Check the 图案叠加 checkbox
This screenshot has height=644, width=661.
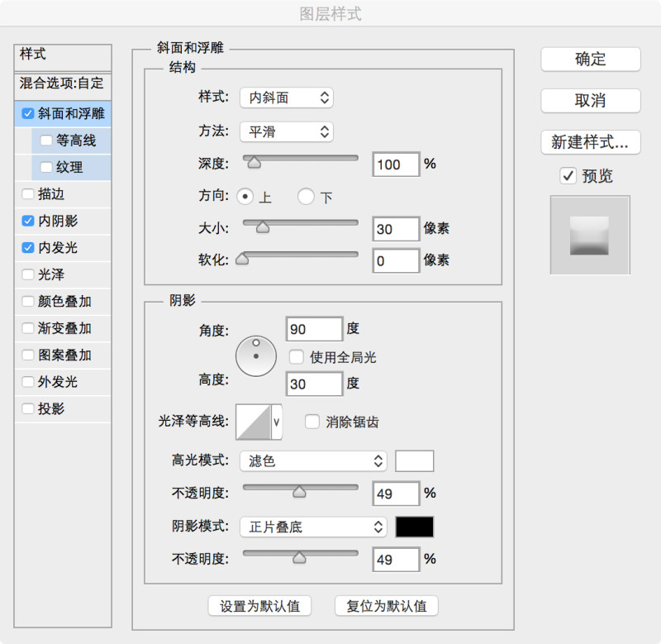(x=28, y=355)
